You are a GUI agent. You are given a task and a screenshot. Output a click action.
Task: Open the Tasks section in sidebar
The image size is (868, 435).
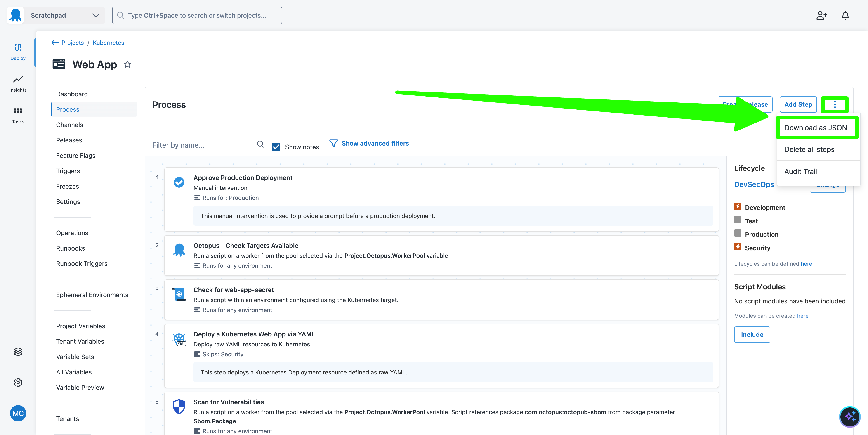coord(18,115)
